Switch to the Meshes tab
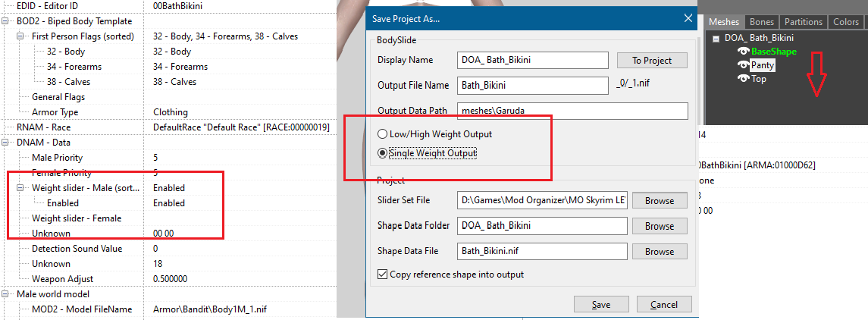 pyautogui.click(x=723, y=21)
